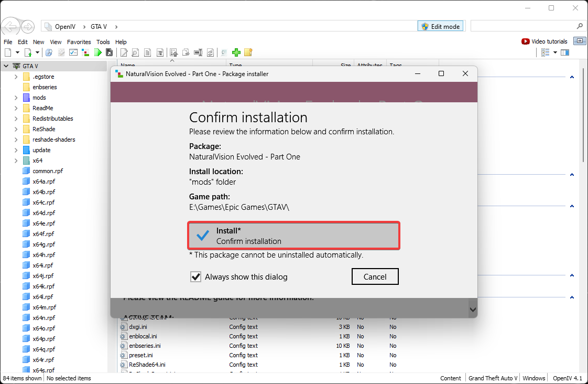Collapse the GTA V root tree node
Image resolution: width=588 pixels, height=384 pixels.
point(6,66)
